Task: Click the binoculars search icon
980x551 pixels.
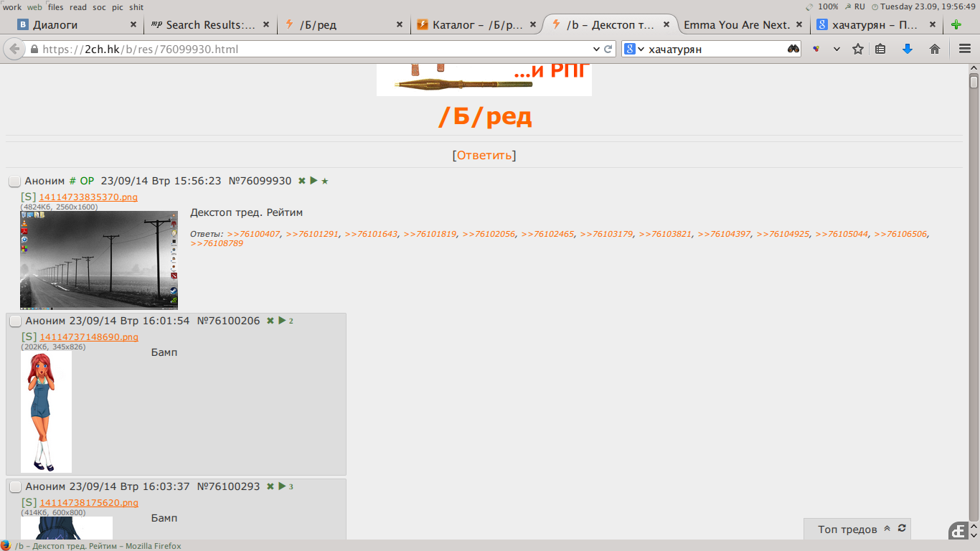Action: click(x=793, y=49)
